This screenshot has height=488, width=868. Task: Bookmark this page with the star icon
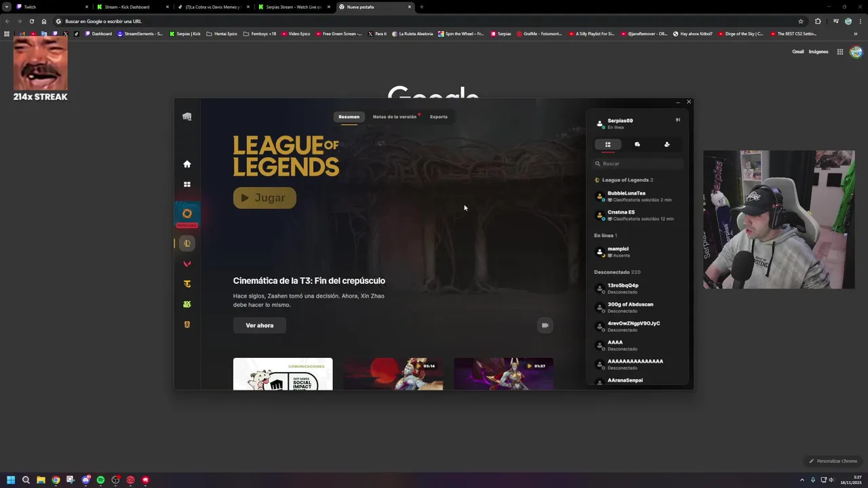pos(800,21)
